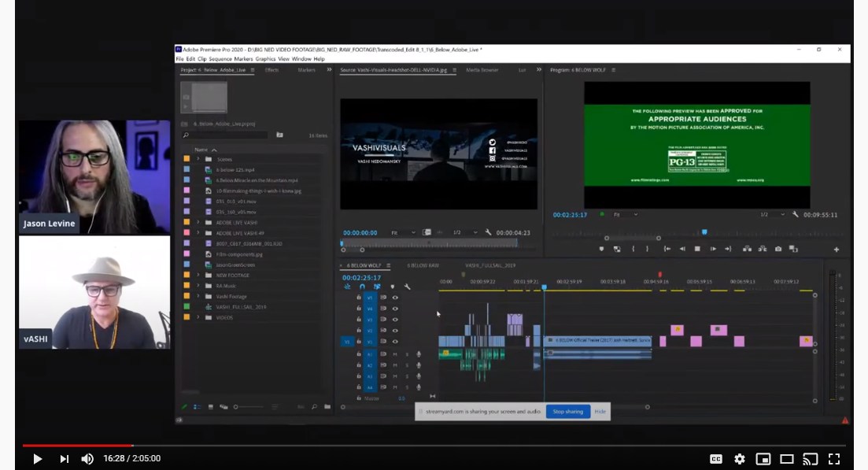868x470 pixels.
Task: Expand the NEW FOOTAGE bin
Action: click(x=198, y=275)
